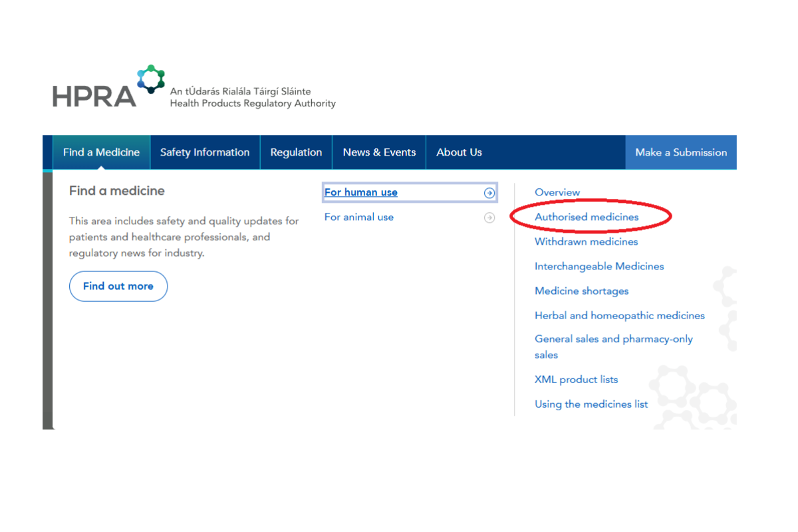The height and width of the screenshot is (532, 798).
Task: Open the Safety Information menu
Action: [205, 152]
